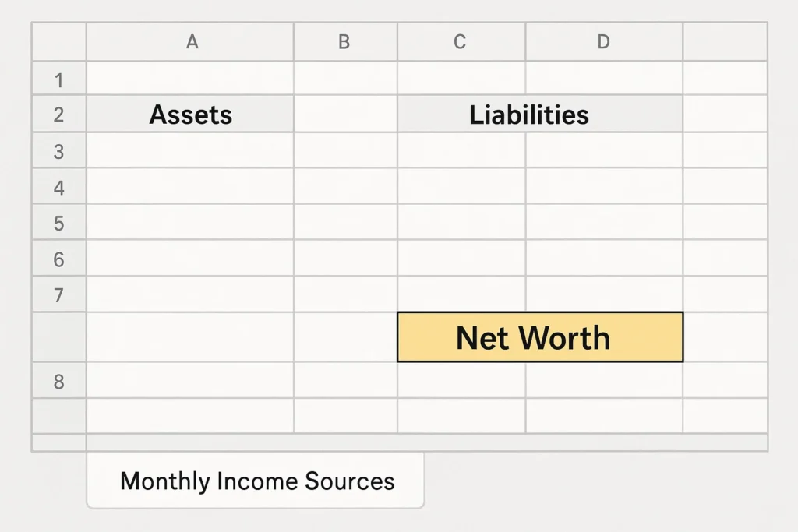Screen dimensions: 798x532
Task: Select the row 7 header
Action: pyautogui.click(x=59, y=294)
